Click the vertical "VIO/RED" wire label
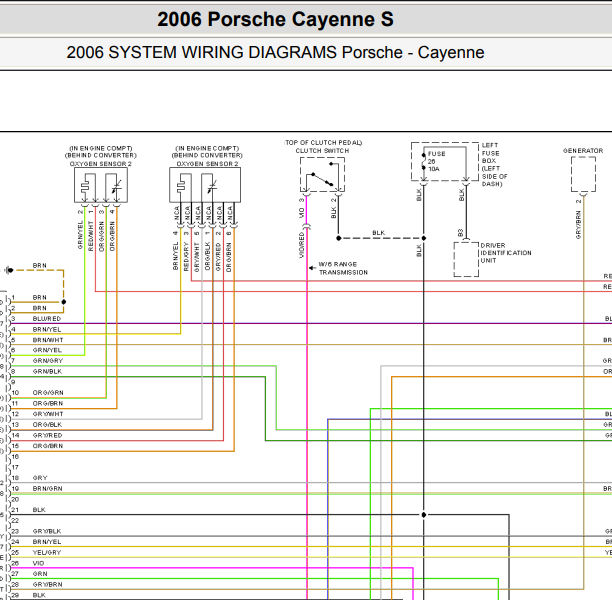Viewport: 612px width, 600px height. 302,245
